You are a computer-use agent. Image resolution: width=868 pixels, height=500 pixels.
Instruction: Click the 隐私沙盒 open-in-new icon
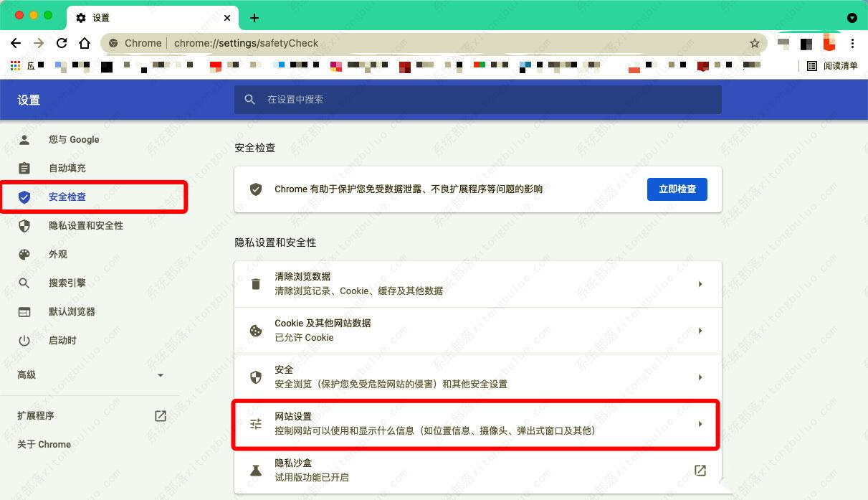(x=700, y=470)
